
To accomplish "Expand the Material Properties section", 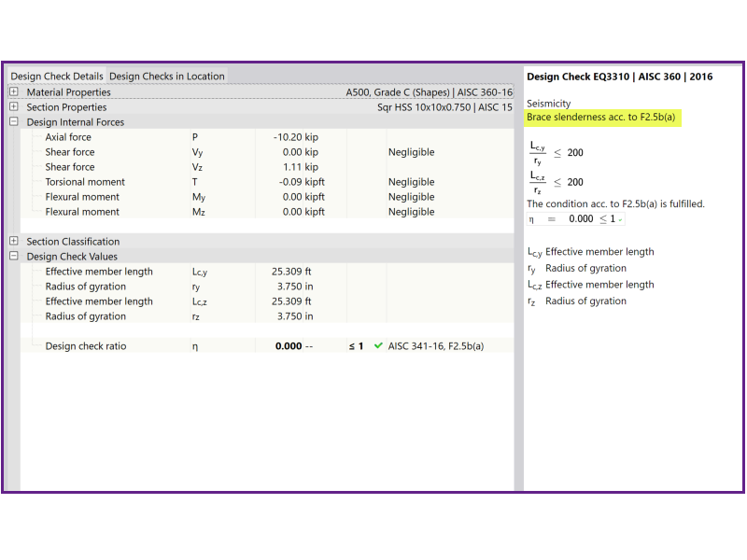I will [x=13, y=92].
